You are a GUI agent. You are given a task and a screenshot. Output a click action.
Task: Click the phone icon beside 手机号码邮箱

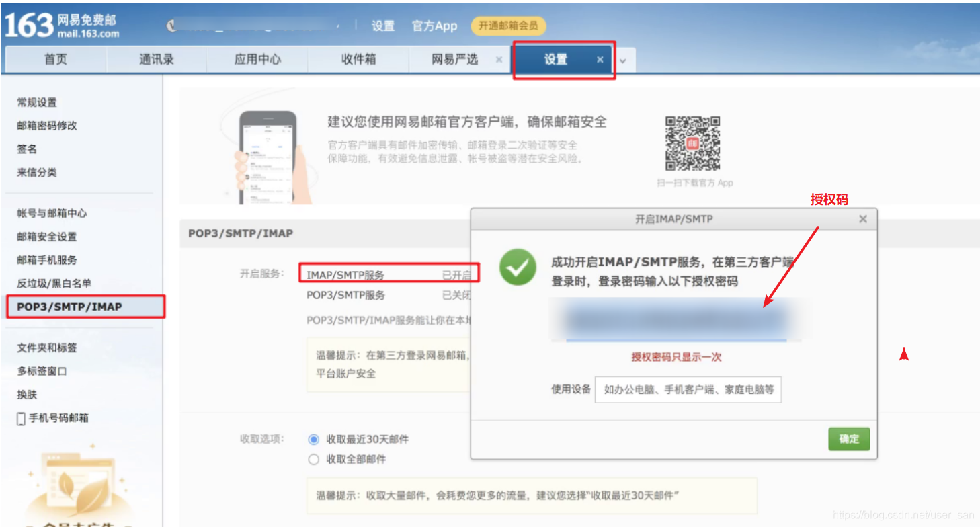click(x=21, y=418)
